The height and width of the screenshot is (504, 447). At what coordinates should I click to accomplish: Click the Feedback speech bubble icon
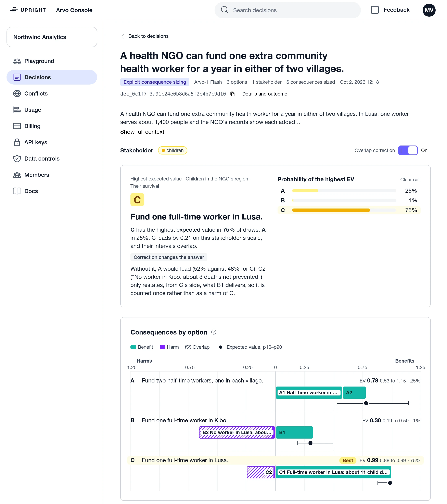374,10
